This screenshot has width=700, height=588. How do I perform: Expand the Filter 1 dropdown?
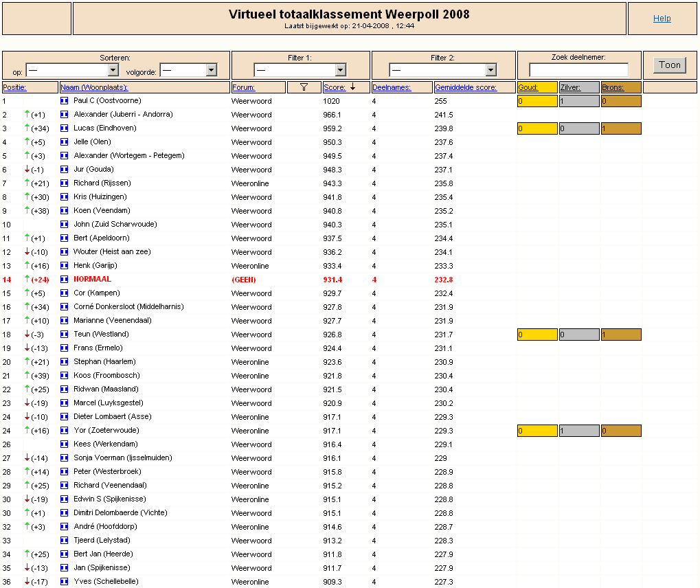pos(300,70)
